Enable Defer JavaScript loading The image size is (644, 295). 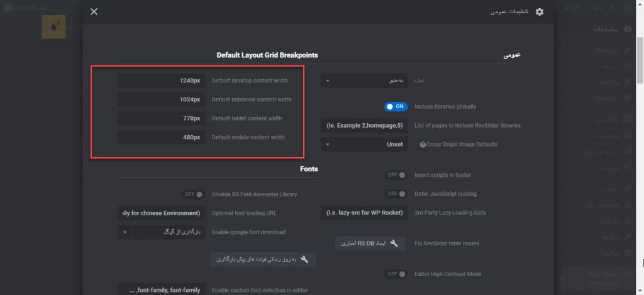(396, 194)
